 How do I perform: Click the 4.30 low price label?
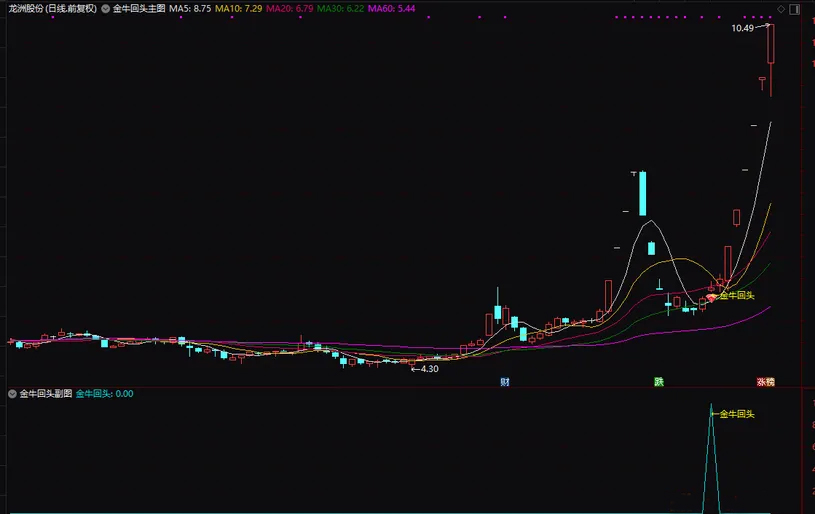click(x=429, y=369)
